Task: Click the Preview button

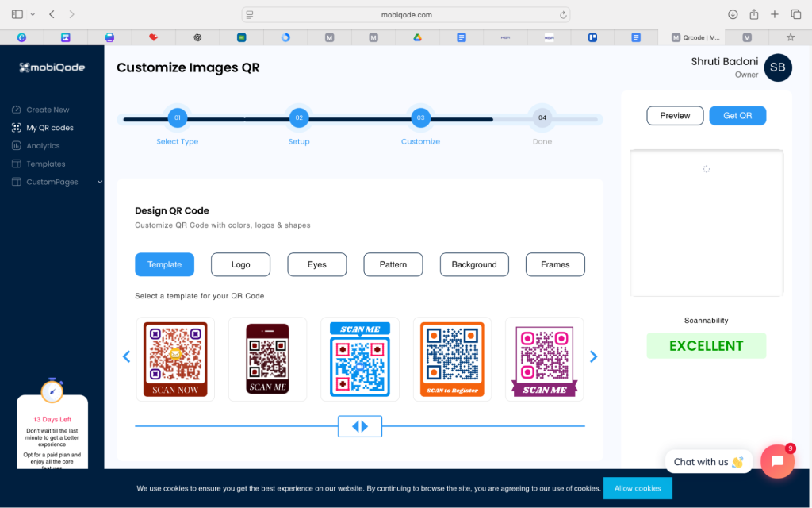Action: click(x=675, y=115)
